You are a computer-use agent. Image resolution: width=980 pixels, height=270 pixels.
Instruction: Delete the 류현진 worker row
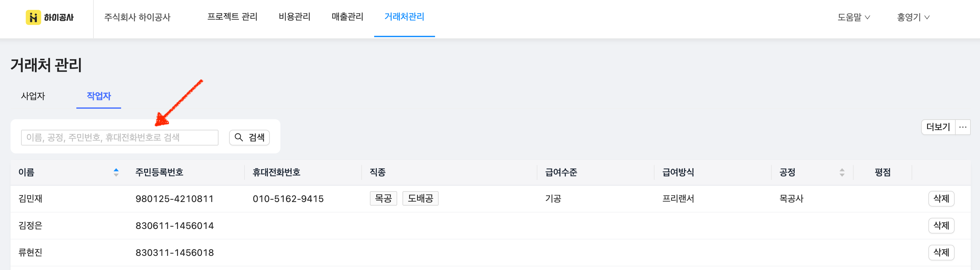tap(941, 253)
